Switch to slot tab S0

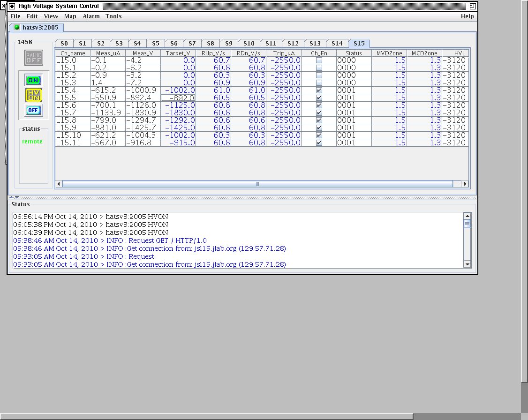tap(64, 44)
